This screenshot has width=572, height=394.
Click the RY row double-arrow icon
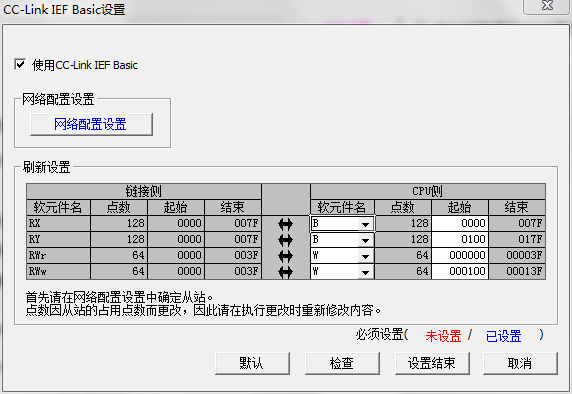click(x=285, y=240)
